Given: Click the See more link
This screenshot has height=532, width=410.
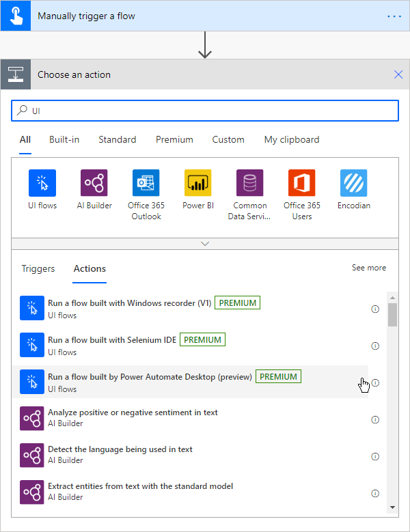Looking at the screenshot, I should point(369,268).
